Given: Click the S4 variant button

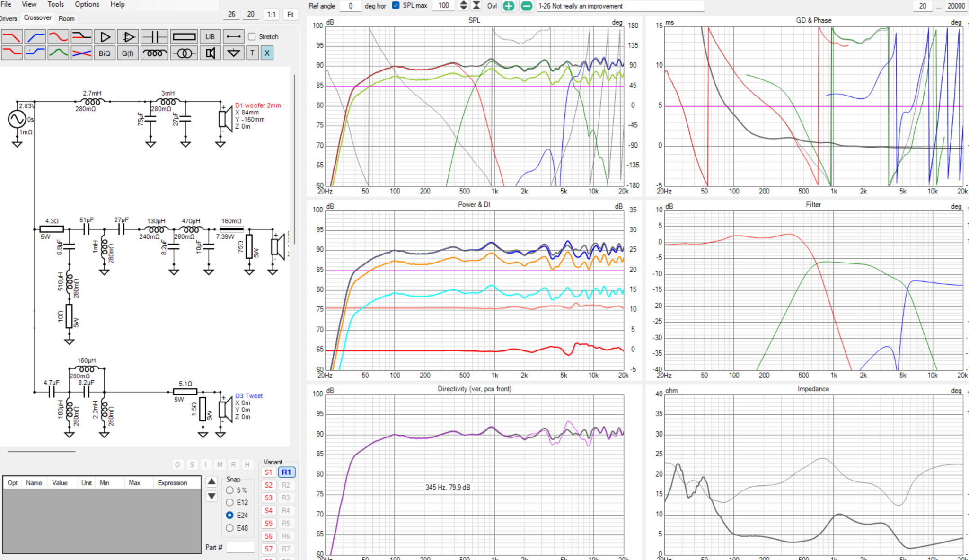Looking at the screenshot, I should click(268, 510).
